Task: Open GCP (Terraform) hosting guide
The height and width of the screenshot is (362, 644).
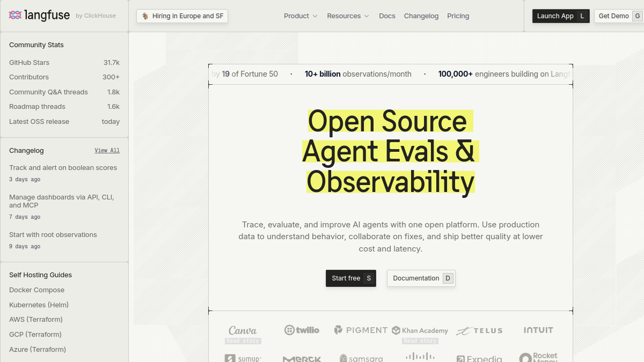Action: (x=35, y=335)
